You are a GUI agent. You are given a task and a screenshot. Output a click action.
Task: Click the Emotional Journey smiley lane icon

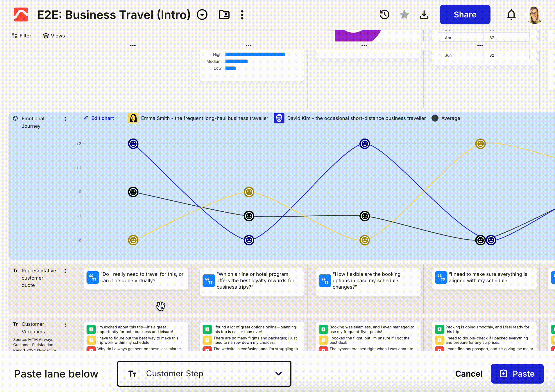pos(15,118)
